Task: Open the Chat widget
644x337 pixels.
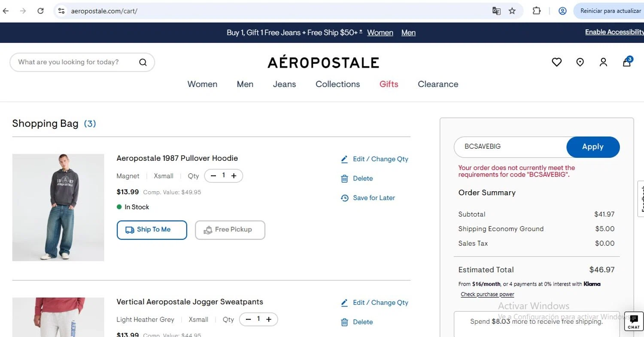Action: (634, 322)
